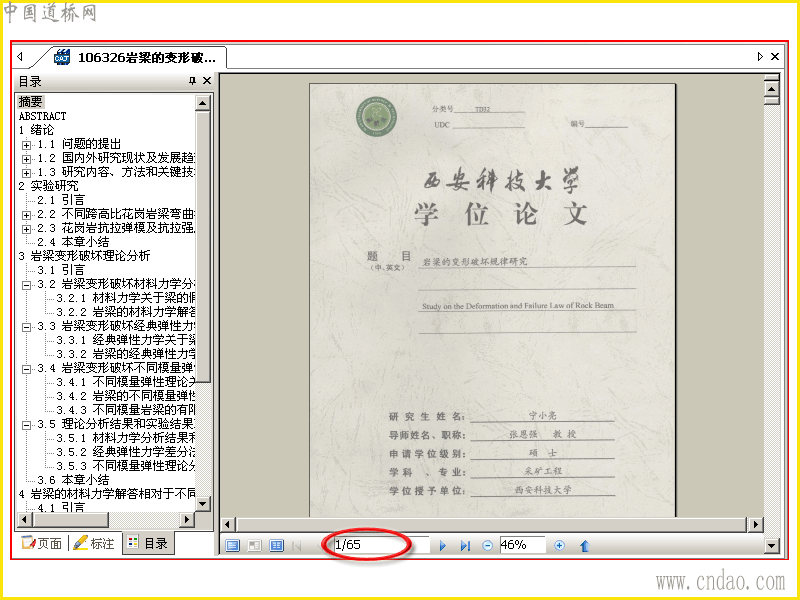Click the blue up arrow icon

585,545
